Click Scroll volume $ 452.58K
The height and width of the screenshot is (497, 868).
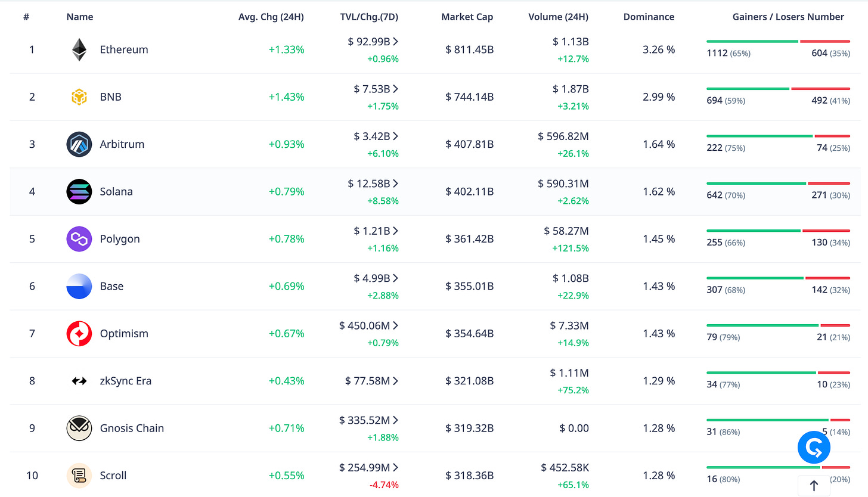pyautogui.click(x=565, y=467)
